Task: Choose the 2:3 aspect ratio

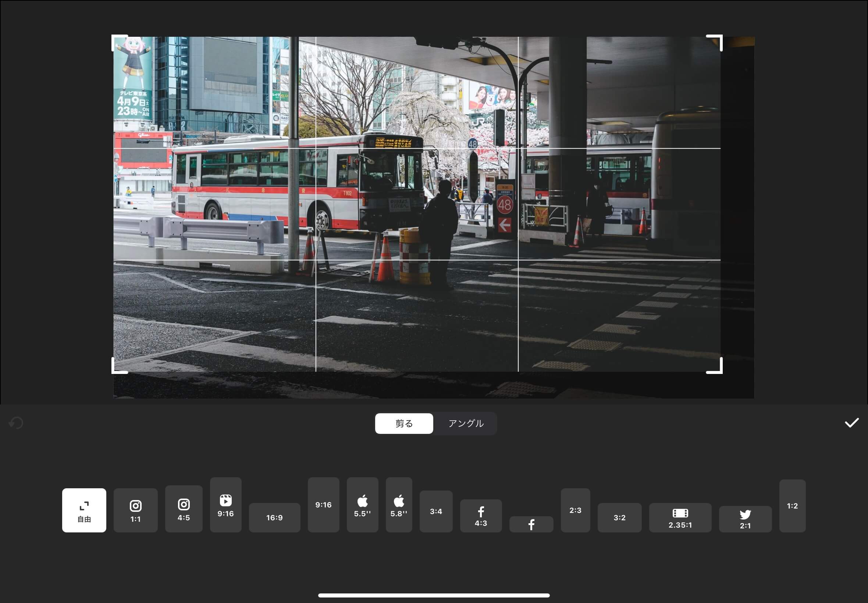Action: tap(575, 510)
